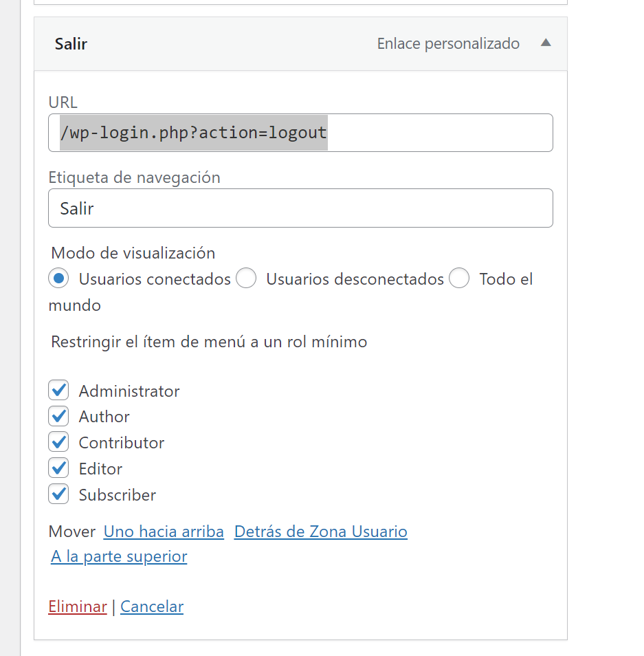Move item using A la parte superior

[x=119, y=556]
